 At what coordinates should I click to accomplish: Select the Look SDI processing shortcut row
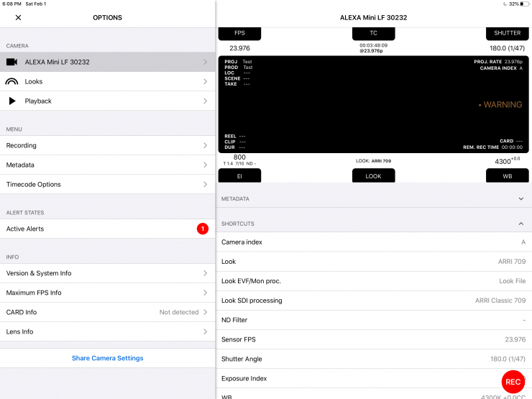373,301
